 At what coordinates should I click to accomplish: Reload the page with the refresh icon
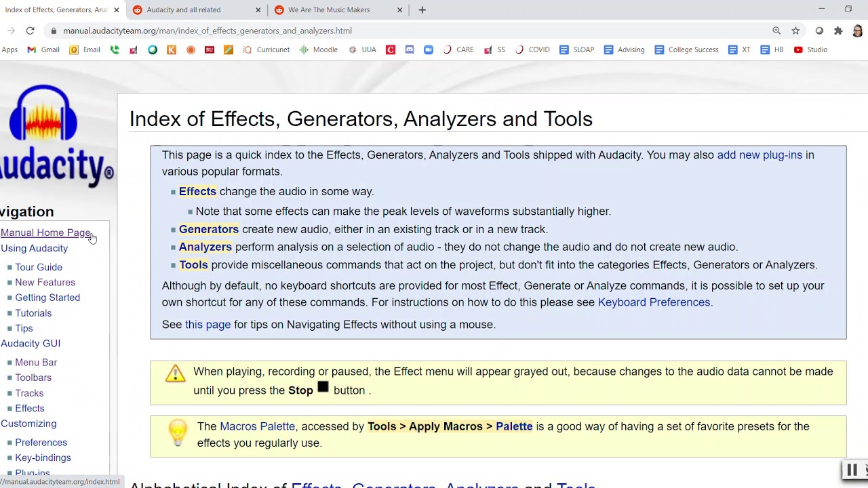pos(30,30)
